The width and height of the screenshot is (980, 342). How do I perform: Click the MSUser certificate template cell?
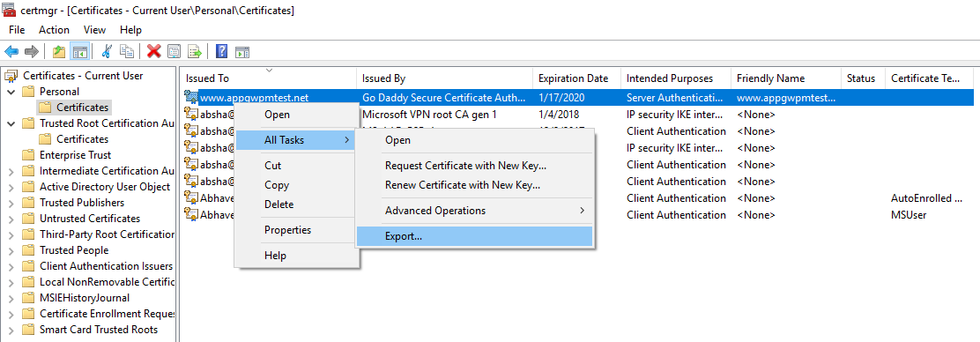(x=908, y=214)
